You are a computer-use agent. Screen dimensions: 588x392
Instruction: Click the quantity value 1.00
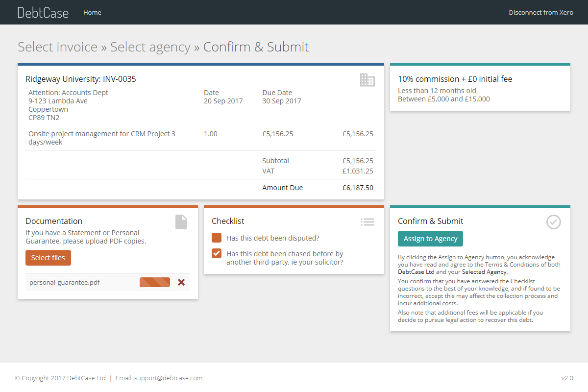coord(211,134)
